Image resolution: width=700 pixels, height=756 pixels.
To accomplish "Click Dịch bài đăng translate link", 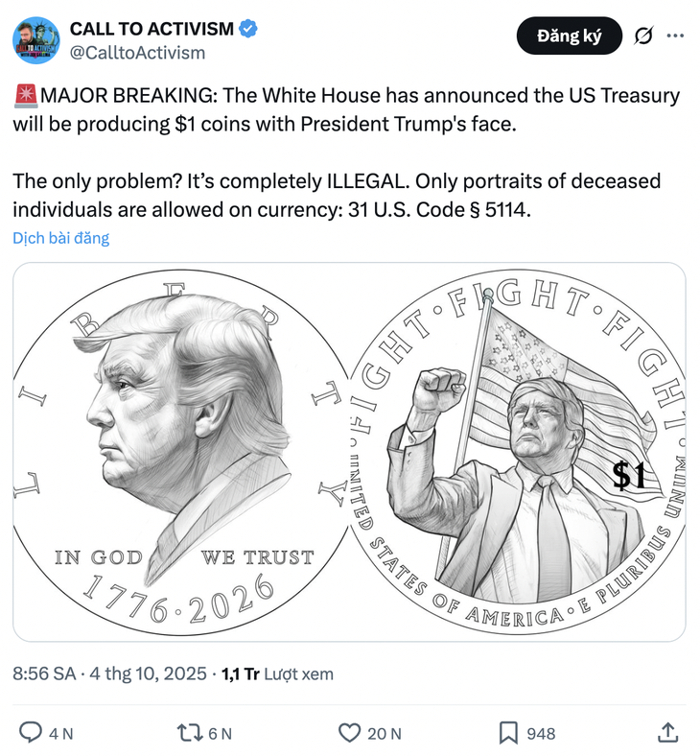I will click(x=60, y=238).
